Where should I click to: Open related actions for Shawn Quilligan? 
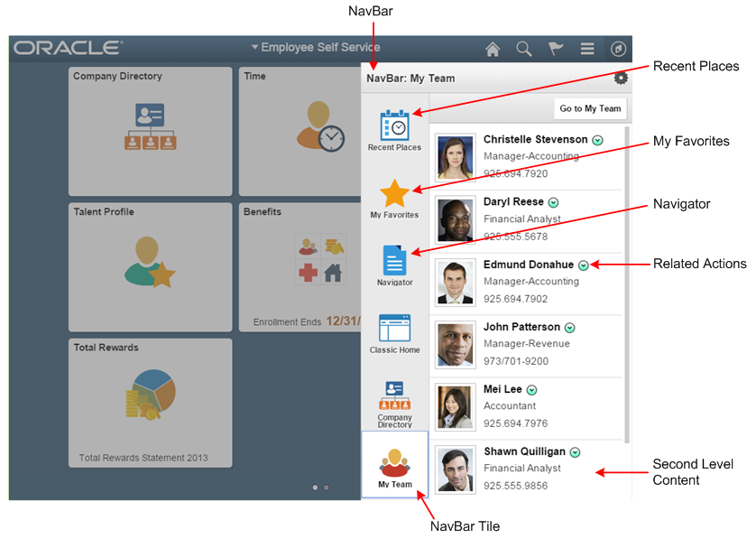575,452
